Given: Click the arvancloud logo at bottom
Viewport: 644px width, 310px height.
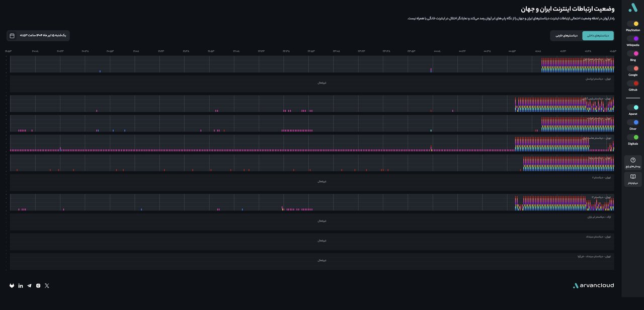Looking at the screenshot, I should 593,286.
